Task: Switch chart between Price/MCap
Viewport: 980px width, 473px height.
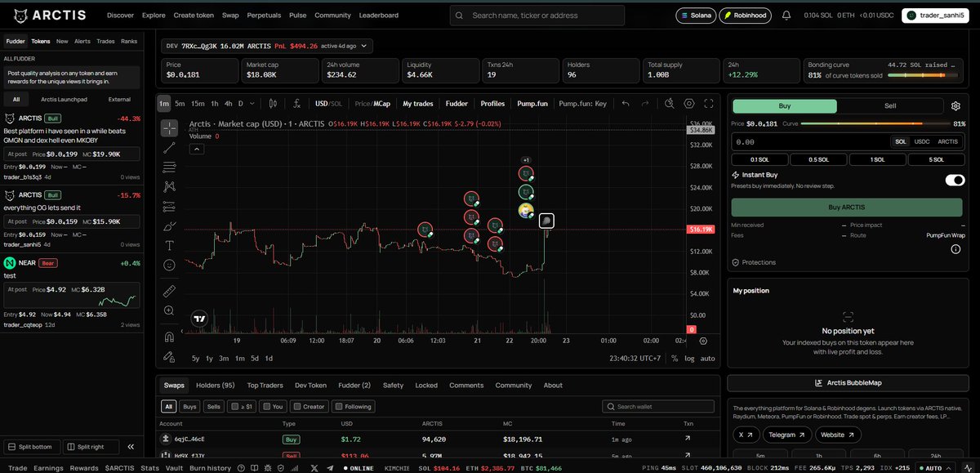Action: tap(372, 104)
